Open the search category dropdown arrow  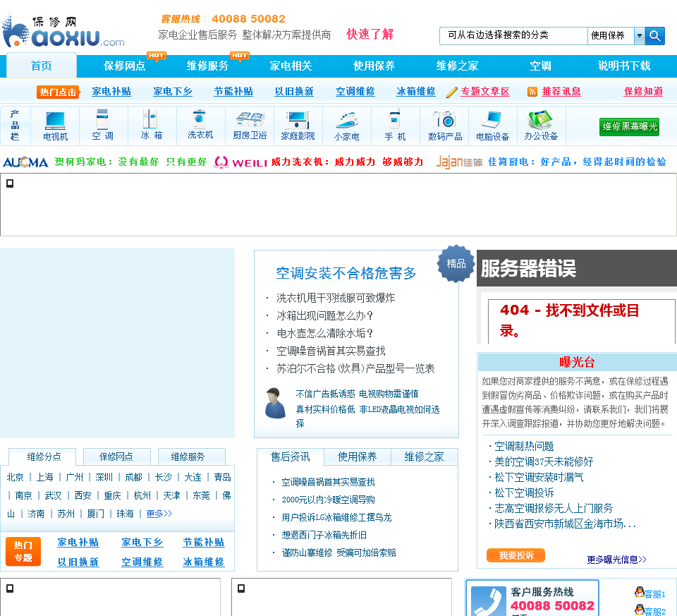tap(639, 36)
